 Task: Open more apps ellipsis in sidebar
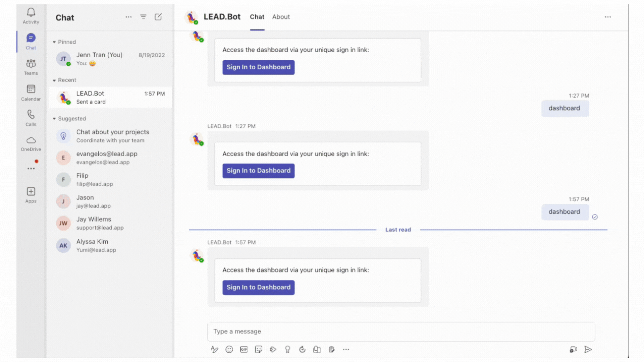point(31,169)
